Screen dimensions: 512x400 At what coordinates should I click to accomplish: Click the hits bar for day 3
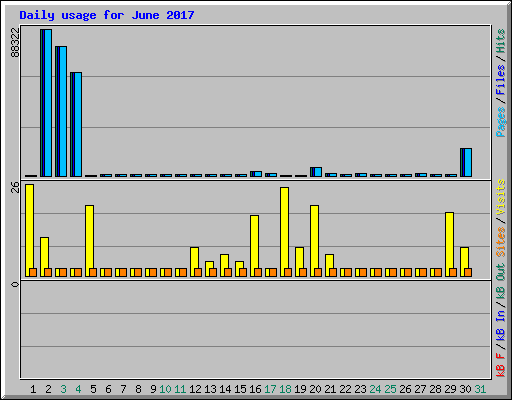click(61, 111)
